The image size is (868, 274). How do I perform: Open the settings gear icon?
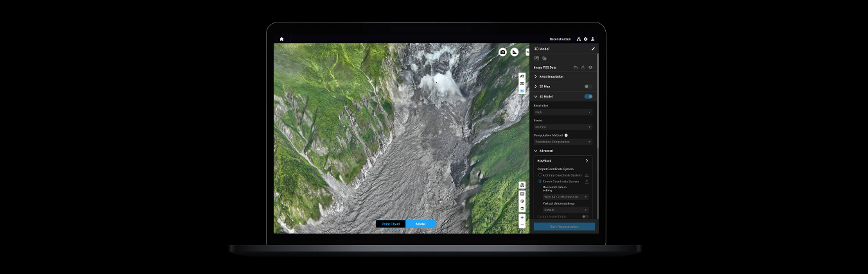pos(585,39)
